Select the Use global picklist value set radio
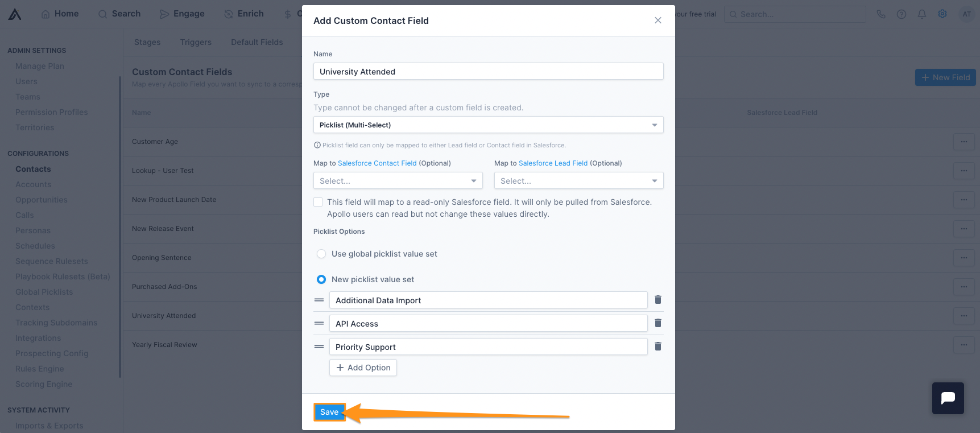 321,254
